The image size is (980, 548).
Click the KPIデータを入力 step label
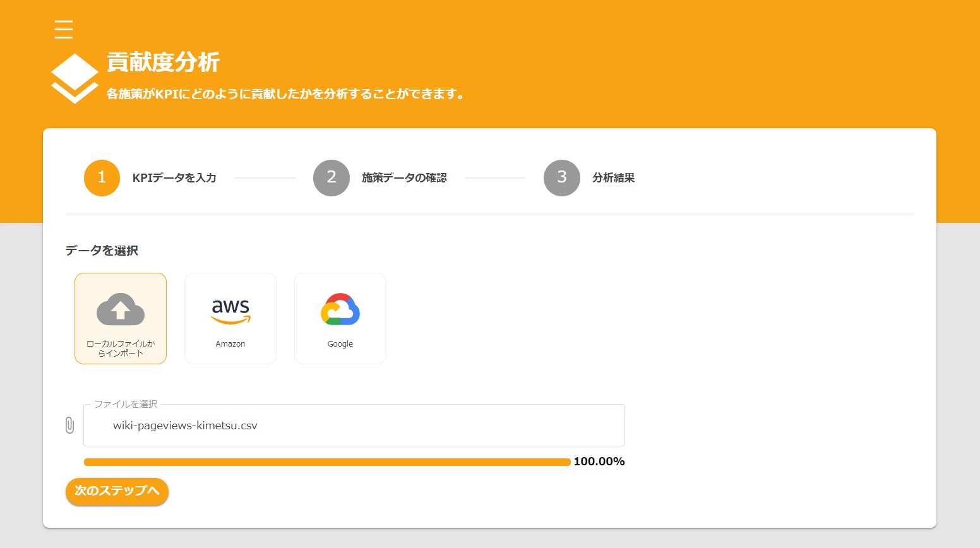[x=174, y=178]
